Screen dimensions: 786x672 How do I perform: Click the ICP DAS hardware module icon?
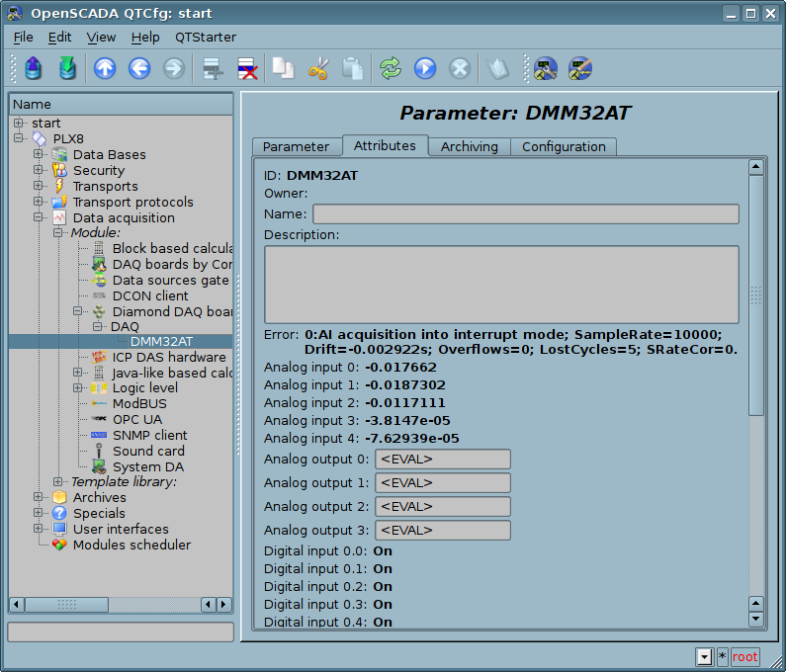(100, 357)
